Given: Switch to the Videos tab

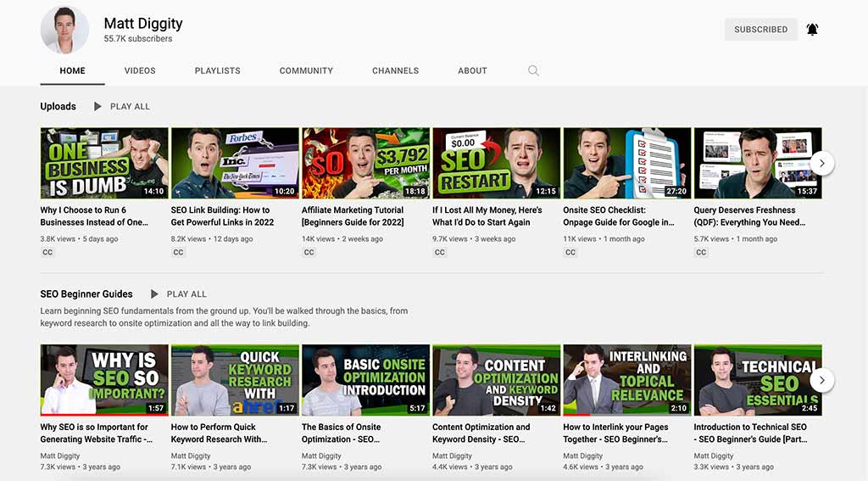Looking at the screenshot, I should pos(140,70).
